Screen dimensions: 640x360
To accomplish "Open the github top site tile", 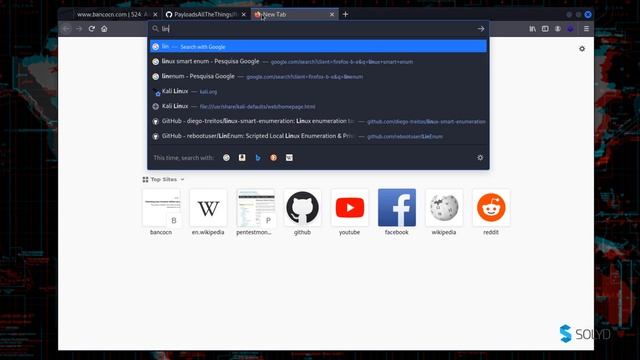I will tap(302, 212).
